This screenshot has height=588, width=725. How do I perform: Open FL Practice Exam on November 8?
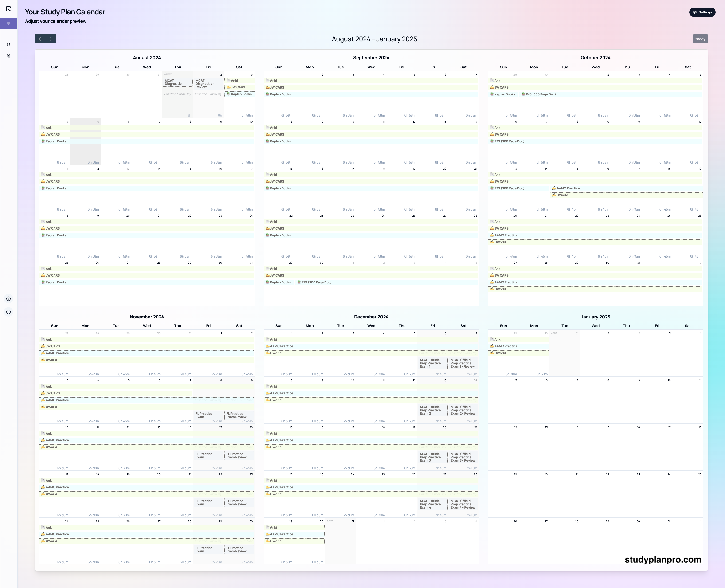click(209, 415)
